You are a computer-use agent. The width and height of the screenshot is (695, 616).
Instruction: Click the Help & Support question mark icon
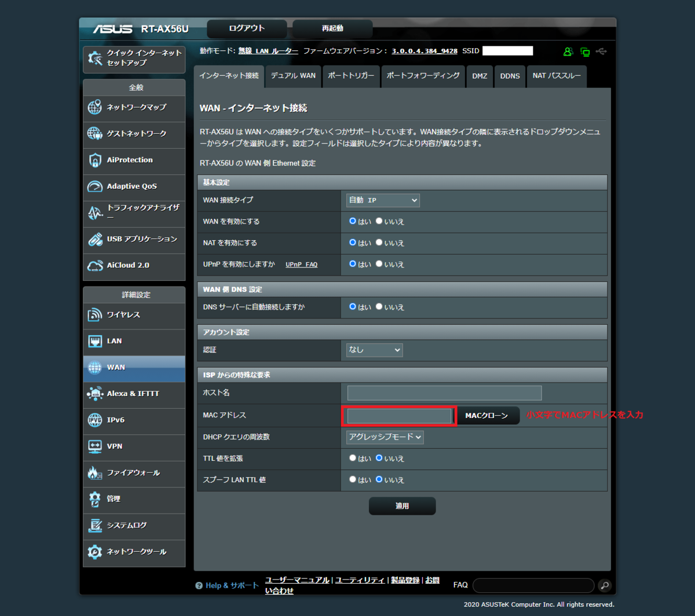click(199, 586)
